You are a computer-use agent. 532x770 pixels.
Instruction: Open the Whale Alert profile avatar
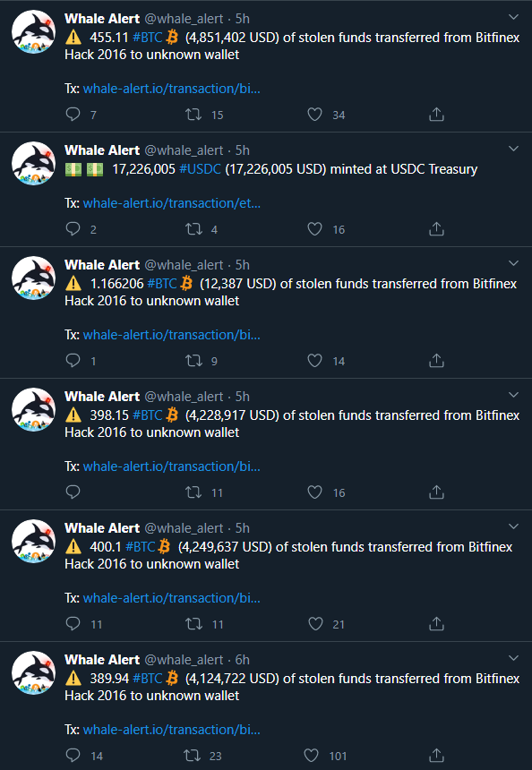pos(33,31)
